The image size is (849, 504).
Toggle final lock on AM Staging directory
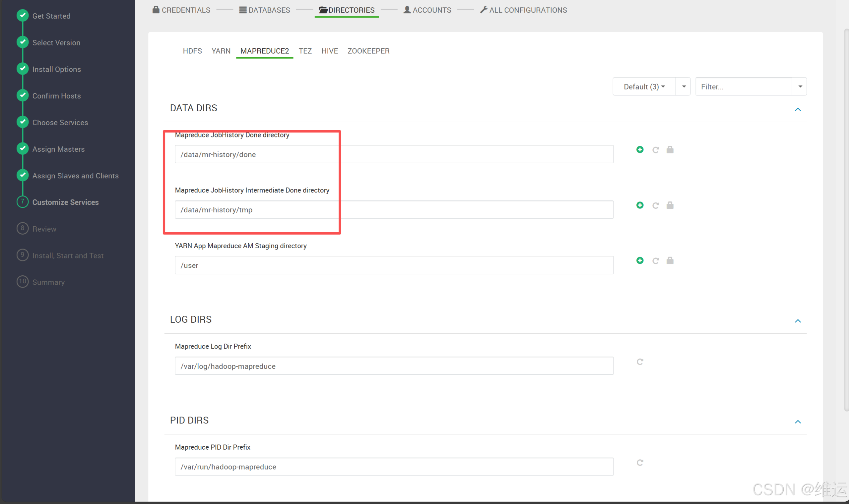670,260
